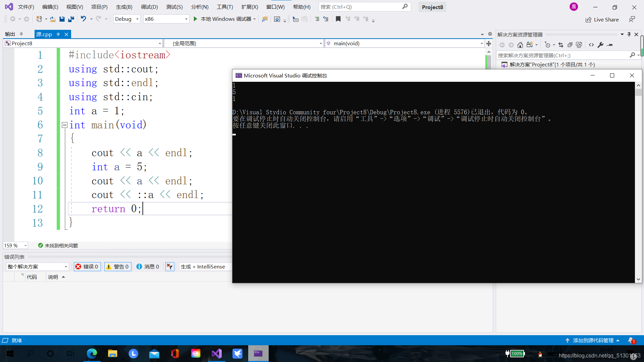
Task: Toggle the Errors 0 filter button
Action: point(87,267)
